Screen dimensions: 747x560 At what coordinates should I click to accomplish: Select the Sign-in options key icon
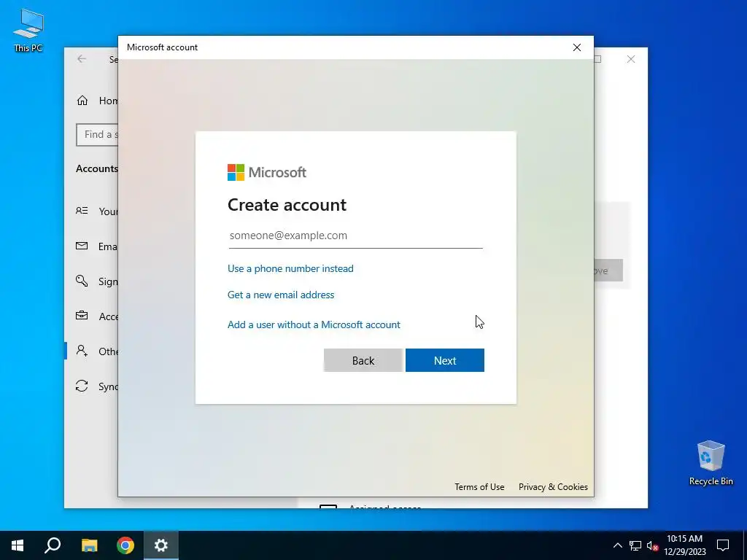click(82, 281)
